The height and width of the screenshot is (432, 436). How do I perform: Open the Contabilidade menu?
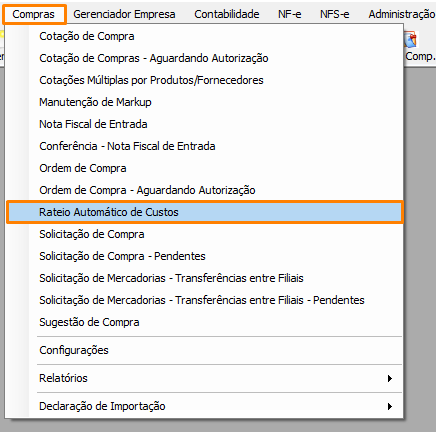[x=227, y=14]
